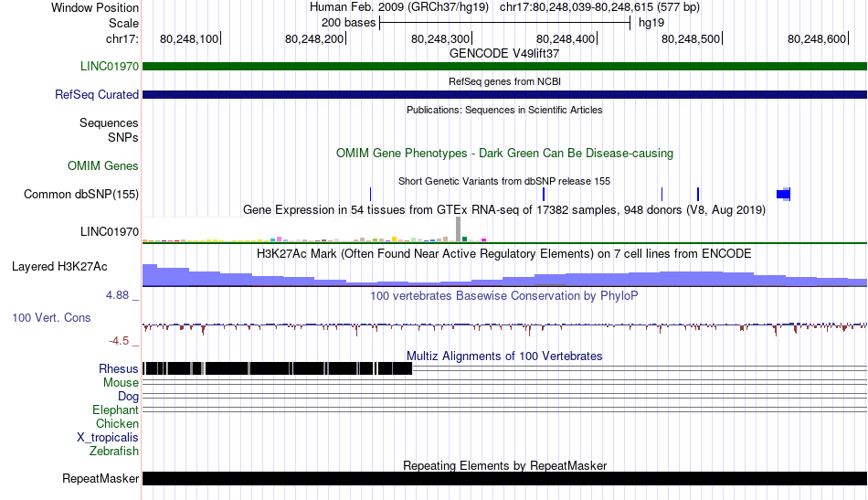Click the OMIM Gene Phenotypes track title
Viewport: 868px width, 500px height.
pos(505,154)
